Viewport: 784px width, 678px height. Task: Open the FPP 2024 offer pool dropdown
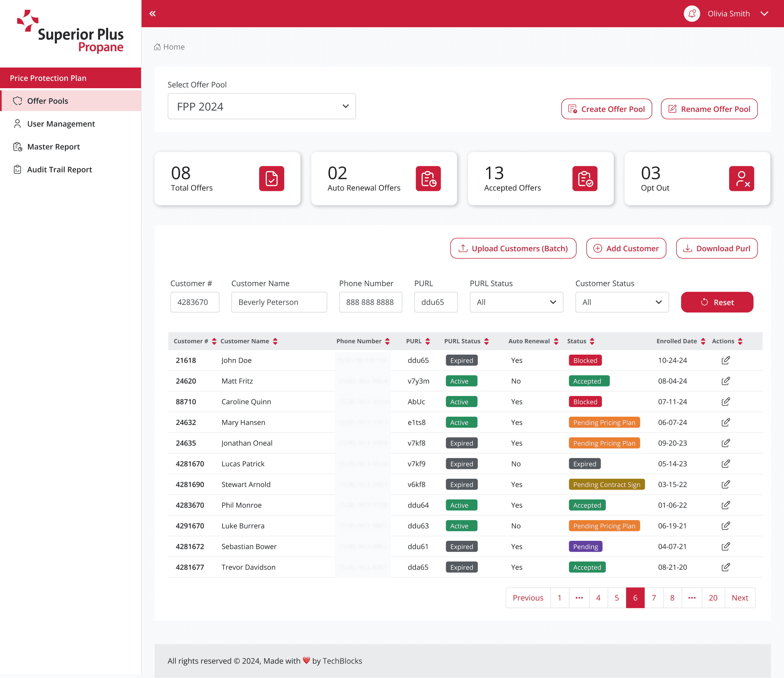point(261,106)
